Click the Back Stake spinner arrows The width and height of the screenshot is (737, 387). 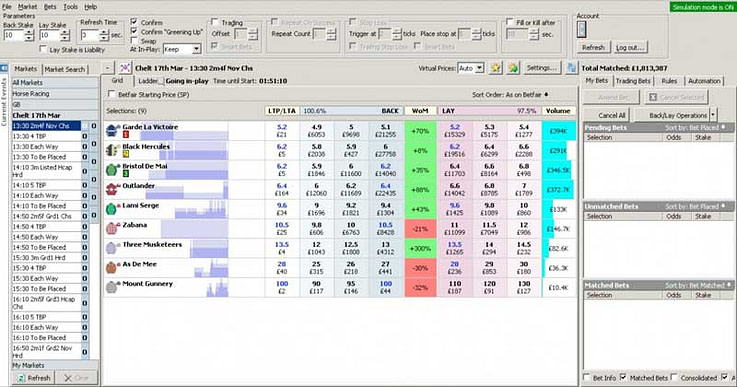click(x=29, y=35)
